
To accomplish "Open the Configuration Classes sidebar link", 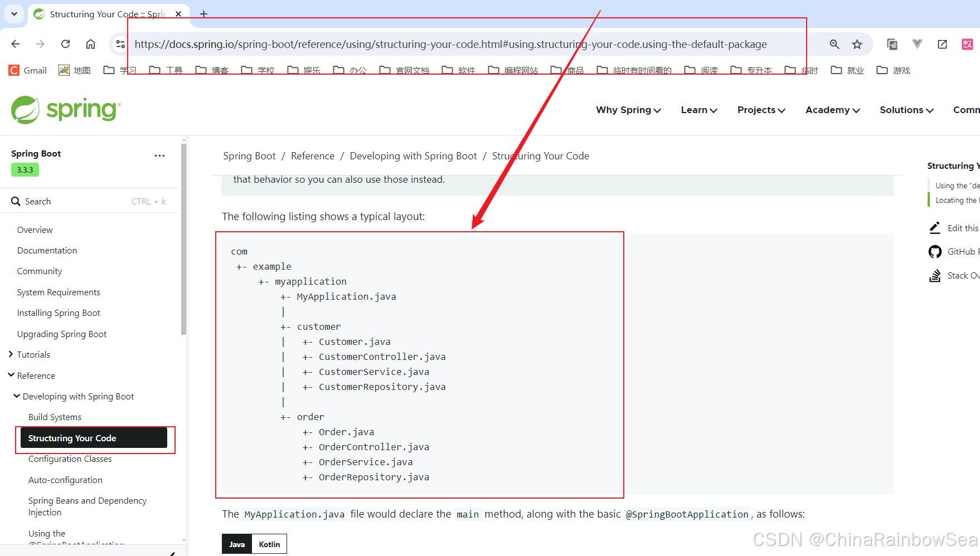I will pyautogui.click(x=70, y=459).
